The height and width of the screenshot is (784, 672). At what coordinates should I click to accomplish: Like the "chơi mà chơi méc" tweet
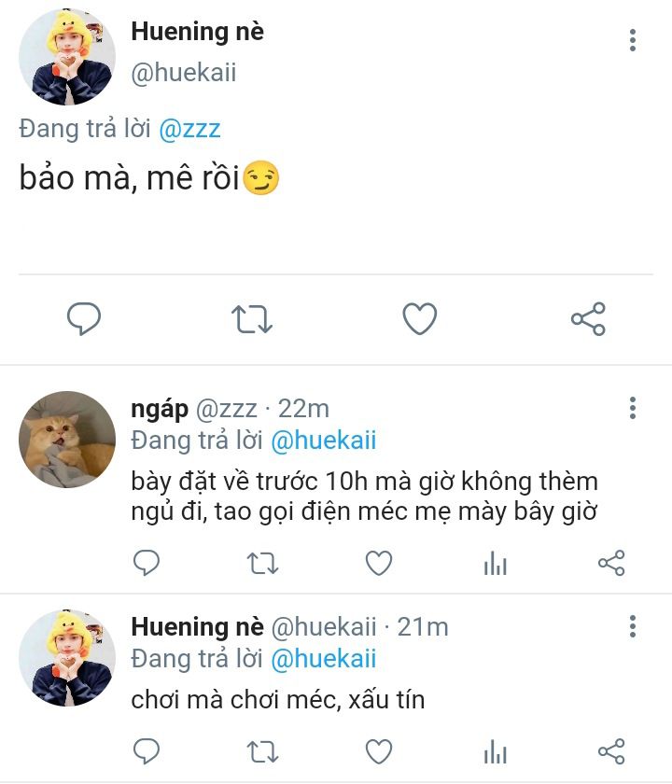[x=378, y=750]
